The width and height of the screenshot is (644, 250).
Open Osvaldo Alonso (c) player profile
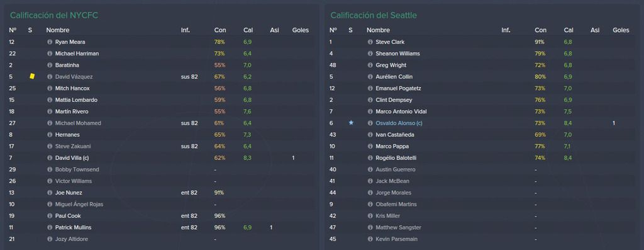398,123
